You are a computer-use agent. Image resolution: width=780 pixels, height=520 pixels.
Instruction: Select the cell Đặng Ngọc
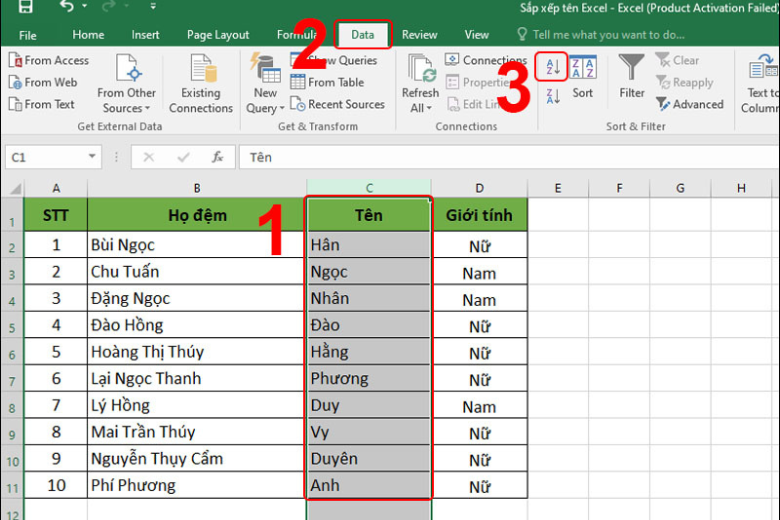coord(196,299)
